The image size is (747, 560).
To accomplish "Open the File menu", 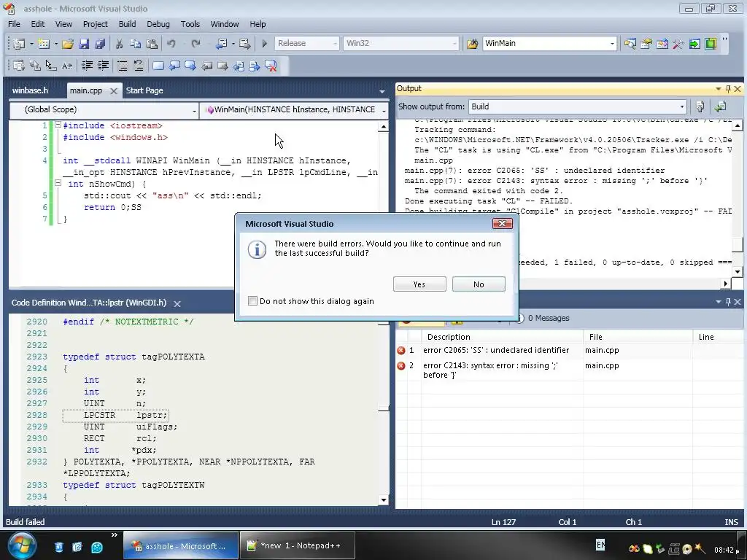I will pyautogui.click(x=15, y=24).
